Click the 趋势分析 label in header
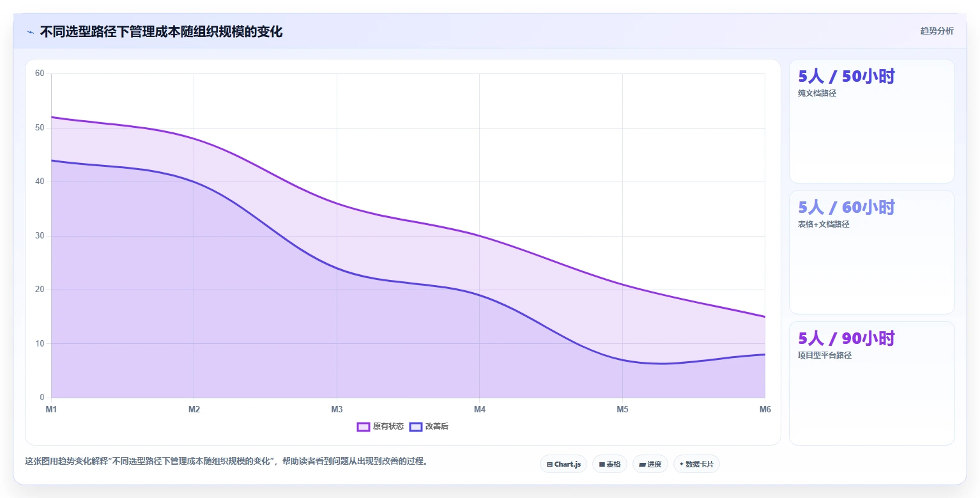 point(937,31)
